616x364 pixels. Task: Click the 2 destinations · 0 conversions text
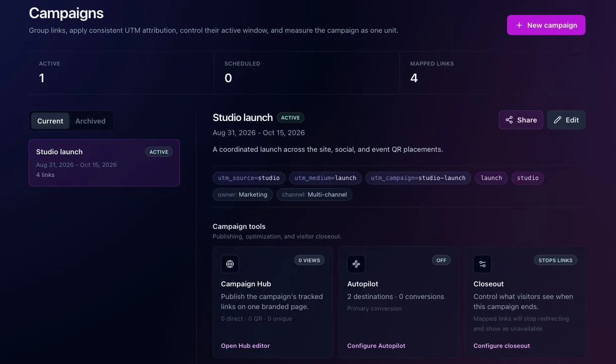396,296
